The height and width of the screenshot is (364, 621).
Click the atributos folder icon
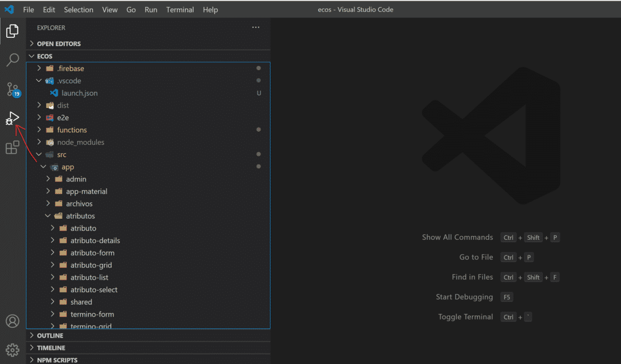click(58, 216)
